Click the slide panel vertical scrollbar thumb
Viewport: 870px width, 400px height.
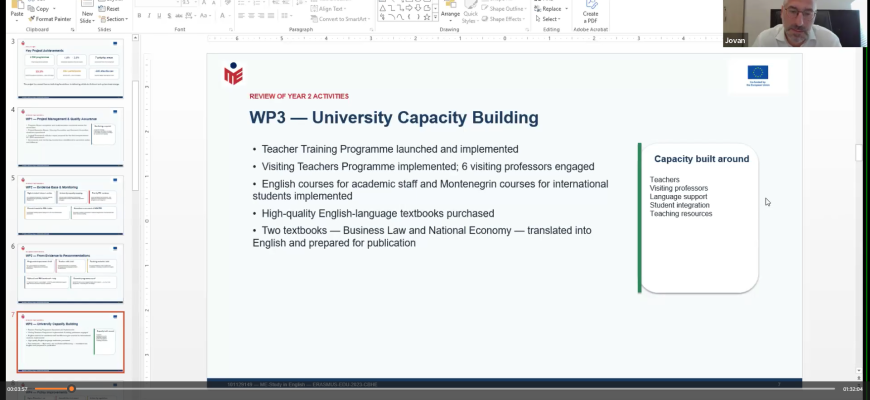coord(135,135)
